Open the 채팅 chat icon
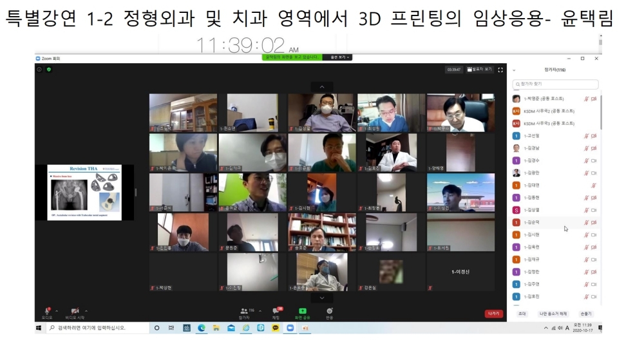This screenshot has width=644, height=362. pos(276,311)
